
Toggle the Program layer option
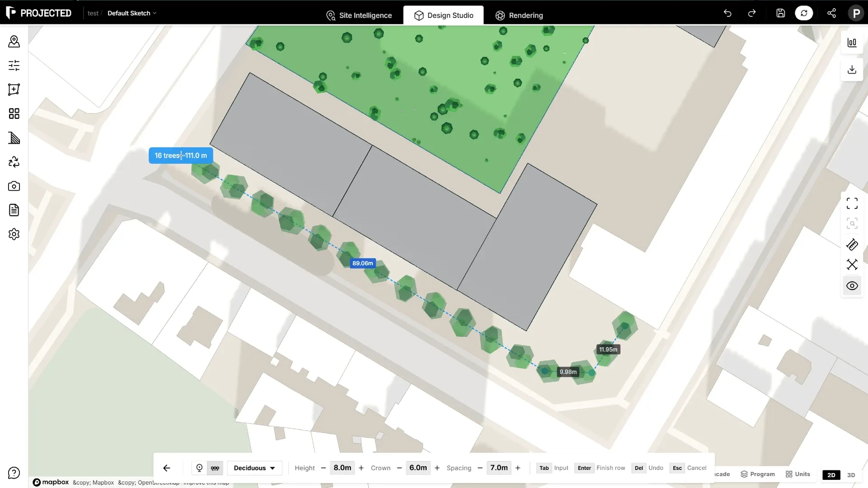tap(758, 474)
